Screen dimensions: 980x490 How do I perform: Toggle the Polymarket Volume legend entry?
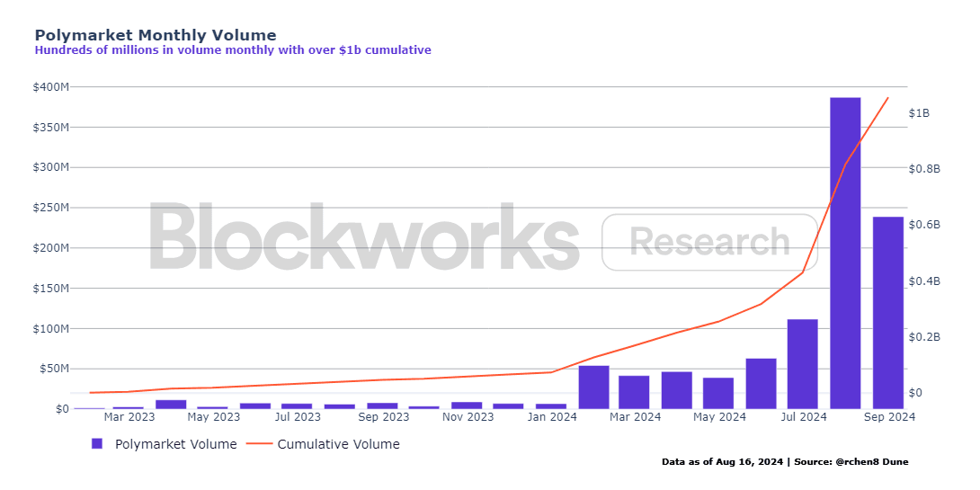point(164,444)
